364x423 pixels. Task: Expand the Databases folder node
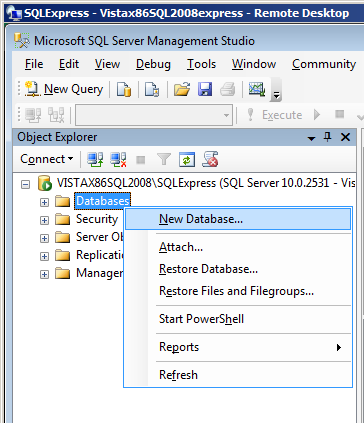(44, 202)
